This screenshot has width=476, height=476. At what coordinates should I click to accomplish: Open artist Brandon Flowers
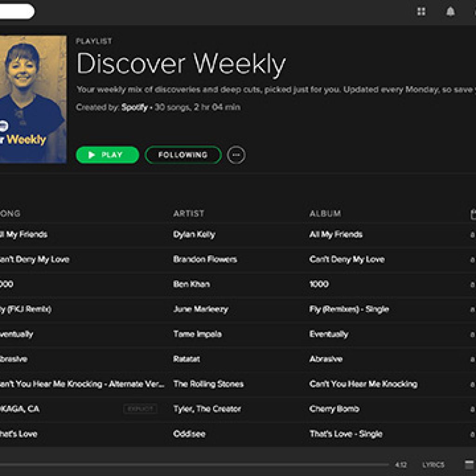(205, 259)
